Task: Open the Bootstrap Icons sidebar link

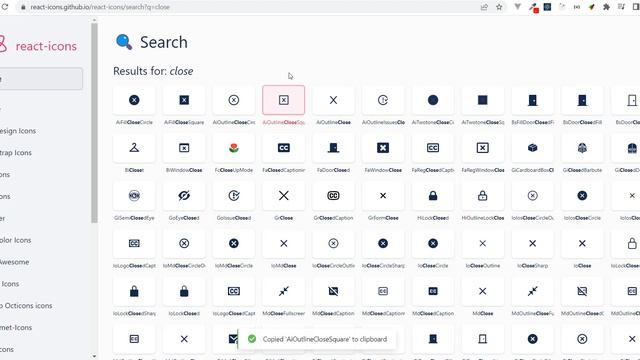Action: tap(16, 153)
